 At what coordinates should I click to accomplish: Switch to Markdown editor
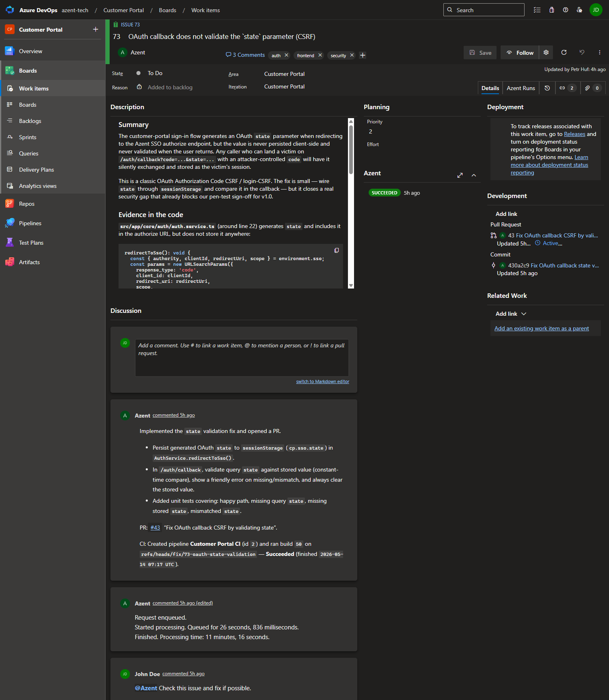pyautogui.click(x=323, y=381)
